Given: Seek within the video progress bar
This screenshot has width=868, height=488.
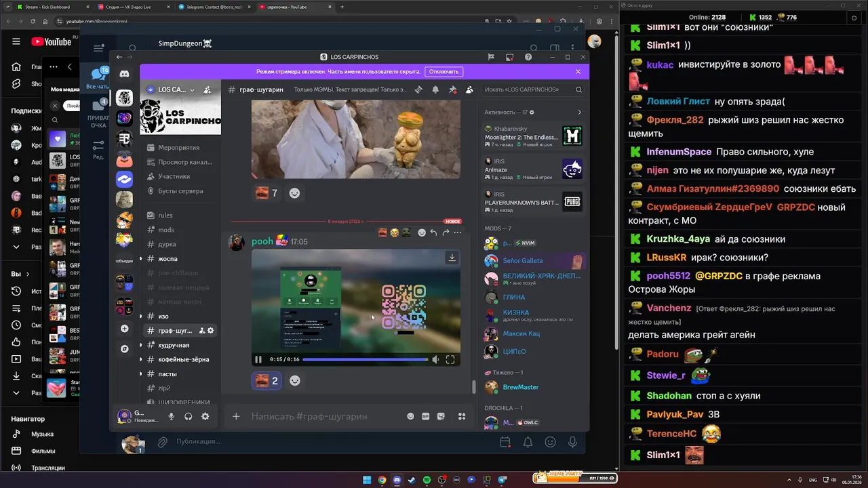Looking at the screenshot, I should 366,359.
